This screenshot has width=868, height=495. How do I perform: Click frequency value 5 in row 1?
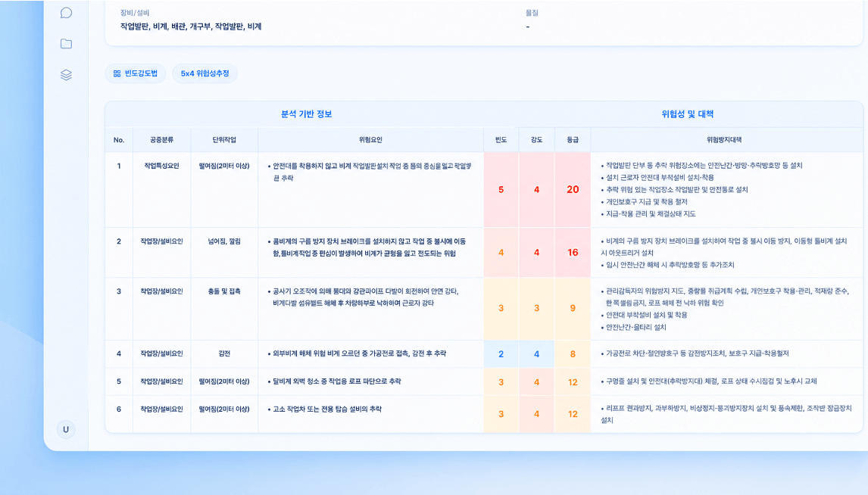[501, 190]
